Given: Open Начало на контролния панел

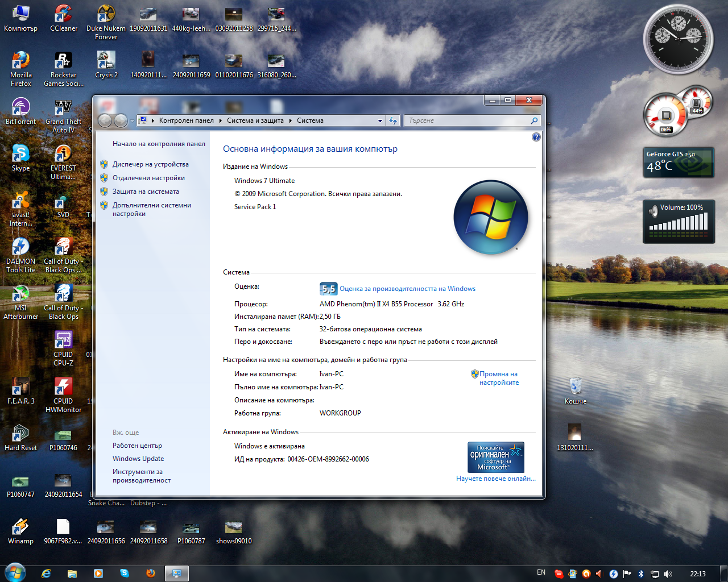Looking at the screenshot, I should [x=159, y=144].
